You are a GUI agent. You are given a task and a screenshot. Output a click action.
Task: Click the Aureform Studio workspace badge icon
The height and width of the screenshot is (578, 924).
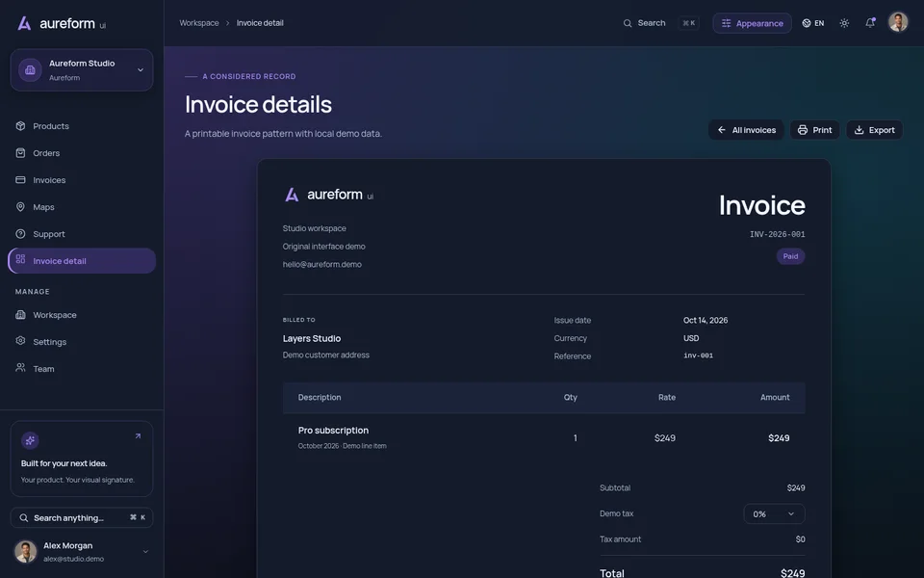pyautogui.click(x=30, y=69)
